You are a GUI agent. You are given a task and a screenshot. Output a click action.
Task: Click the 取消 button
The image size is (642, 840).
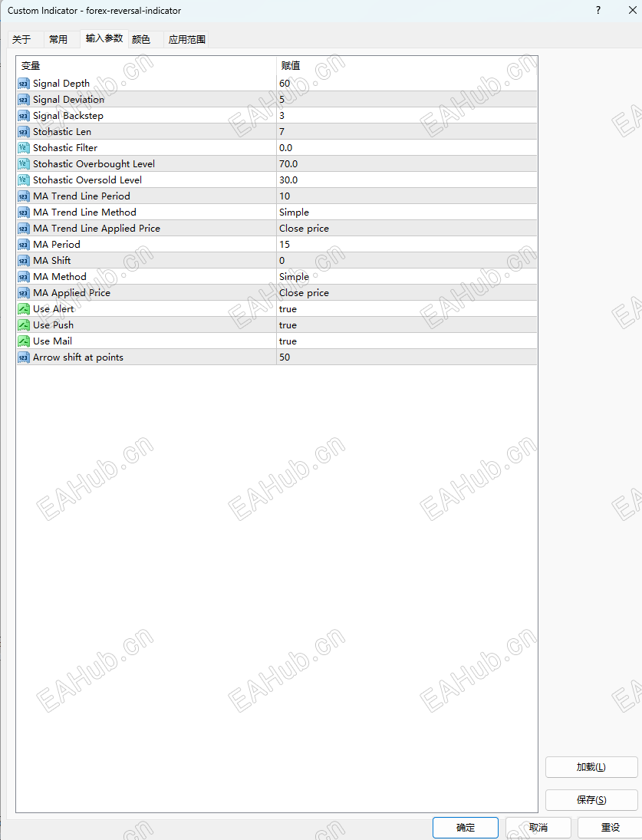[x=538, y=828]
